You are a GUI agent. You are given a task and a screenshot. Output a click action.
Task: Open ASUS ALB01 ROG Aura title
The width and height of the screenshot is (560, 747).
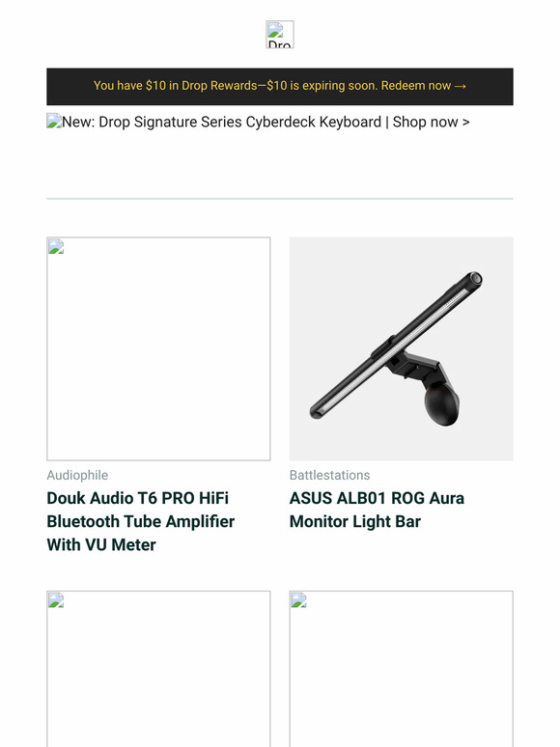point(377,510)
